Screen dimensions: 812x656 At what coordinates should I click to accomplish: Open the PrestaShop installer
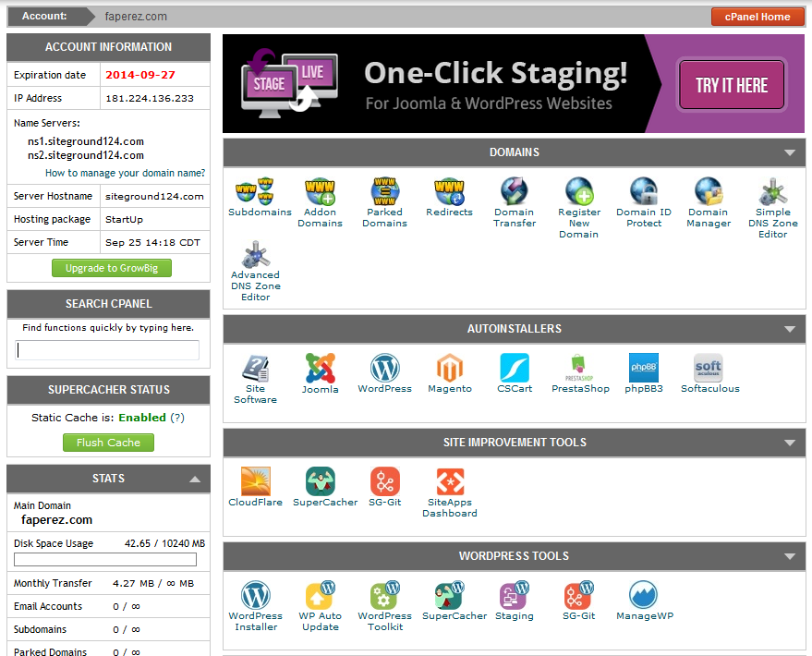[x=580, y=374]
